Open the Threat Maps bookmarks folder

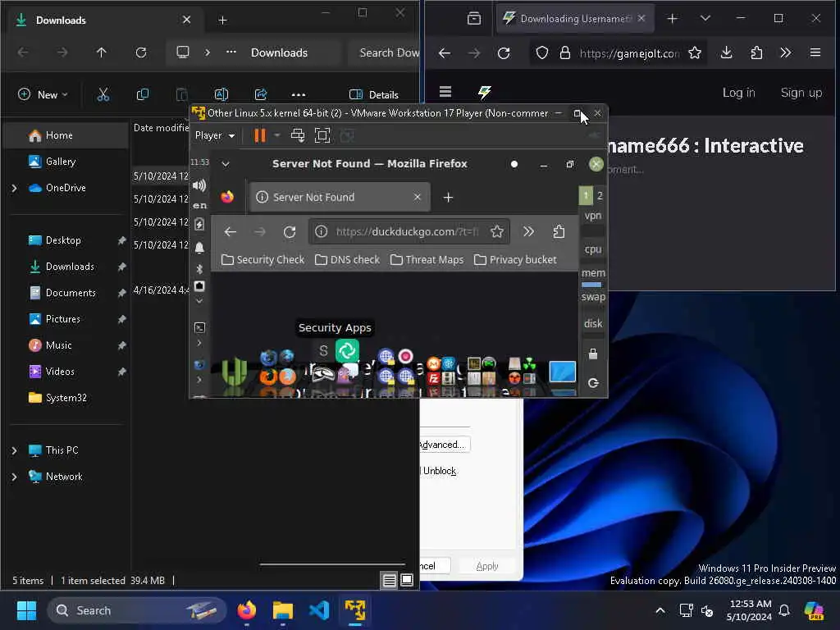(427, 260)
